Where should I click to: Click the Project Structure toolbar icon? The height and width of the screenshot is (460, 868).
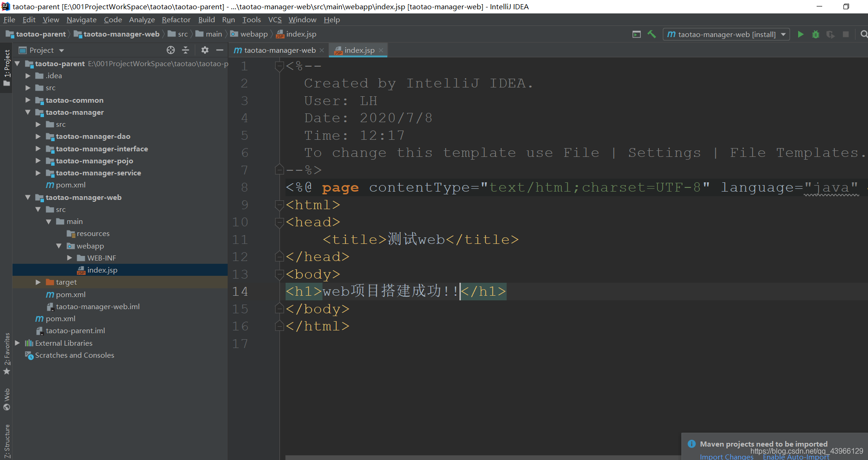click(637, 34)
